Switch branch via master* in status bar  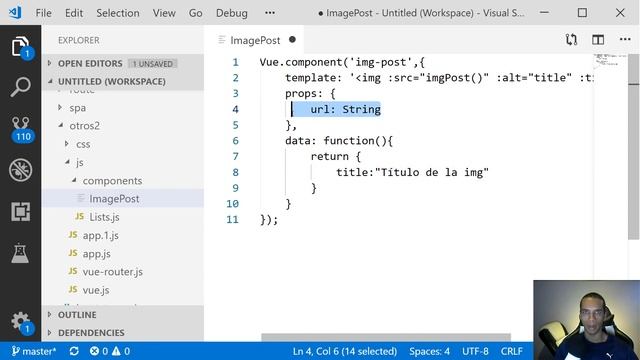(34, 351)
